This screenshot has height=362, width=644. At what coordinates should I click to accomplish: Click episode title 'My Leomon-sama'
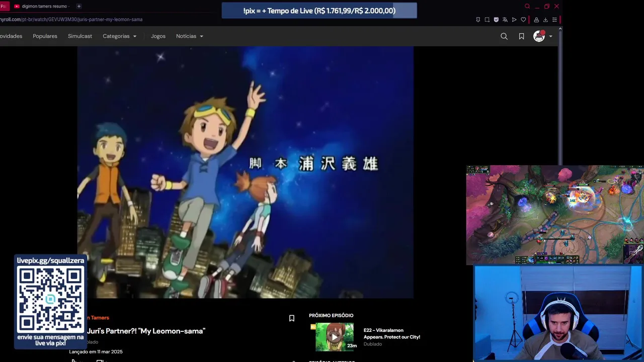coord(146,331)
